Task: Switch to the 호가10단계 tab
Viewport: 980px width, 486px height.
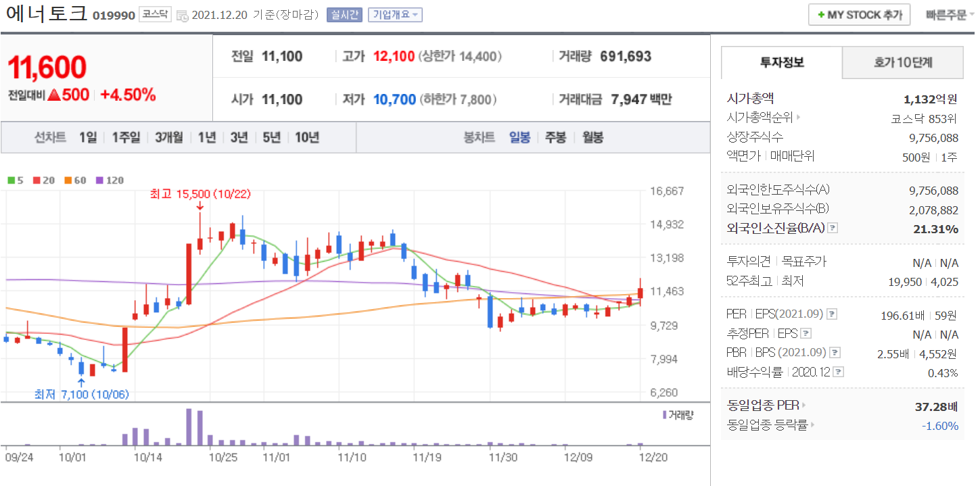Action: 903,63
